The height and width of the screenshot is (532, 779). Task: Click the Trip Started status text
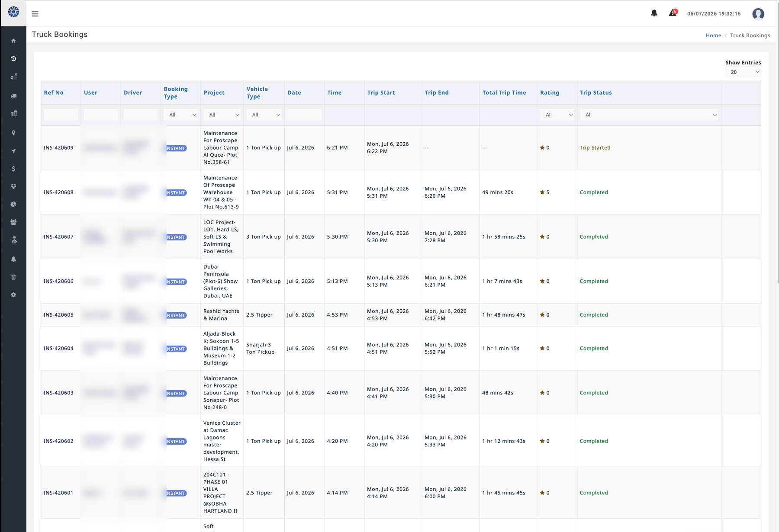[595, 147]
